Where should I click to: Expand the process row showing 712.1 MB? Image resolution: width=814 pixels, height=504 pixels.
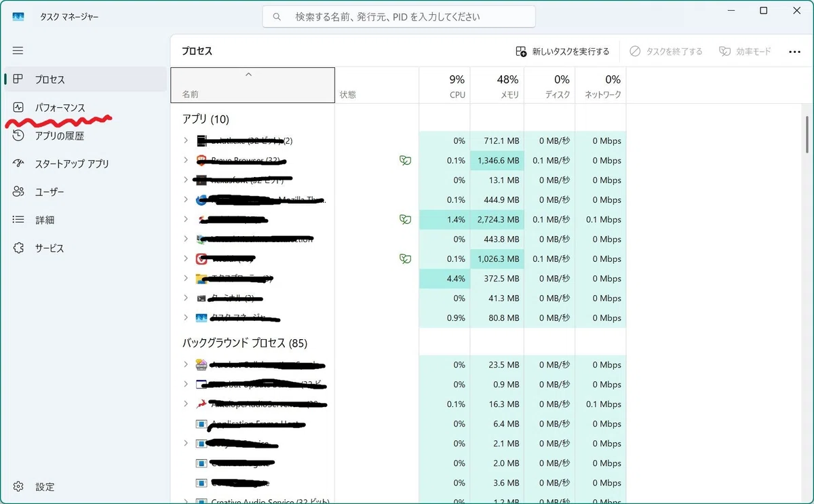[186, 141]
